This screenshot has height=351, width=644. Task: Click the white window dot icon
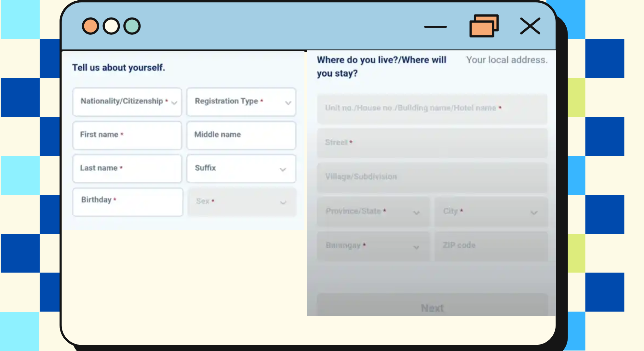click(111, 26)
